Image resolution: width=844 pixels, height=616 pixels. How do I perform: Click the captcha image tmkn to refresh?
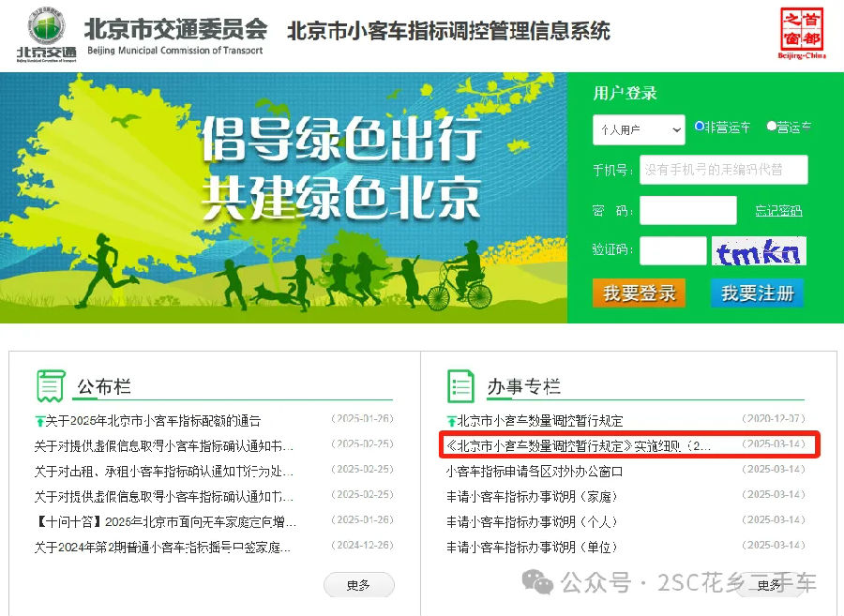pos(759,250)
